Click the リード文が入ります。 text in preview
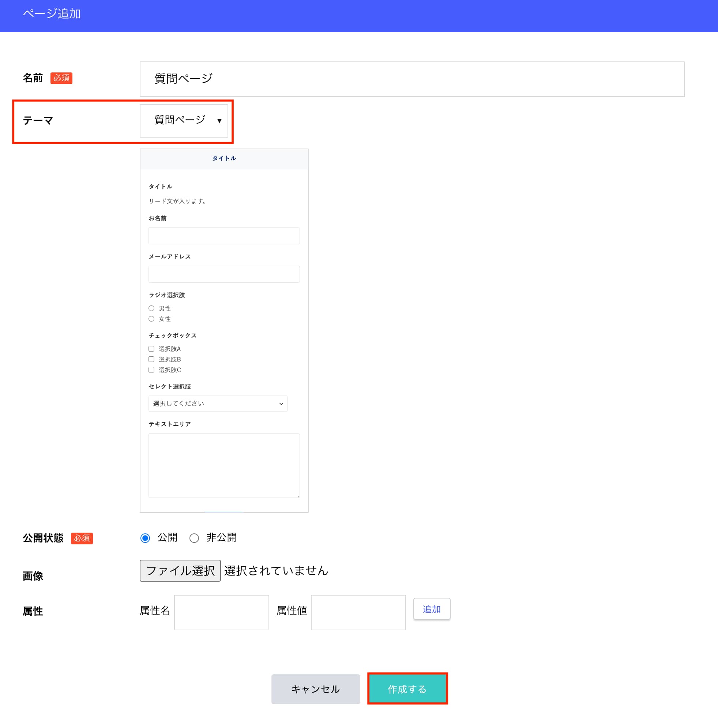Image resolution: width=718 pixels, height=728 pixels. tap(178, 201)
